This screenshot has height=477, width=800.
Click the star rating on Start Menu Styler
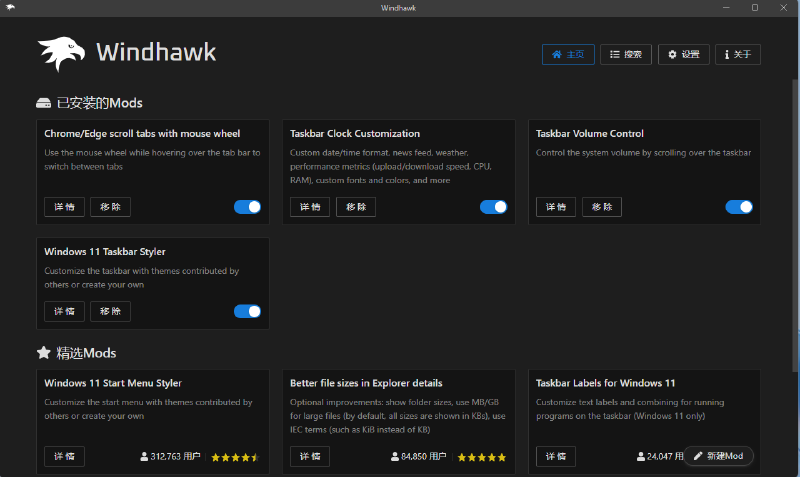[236, 457]
